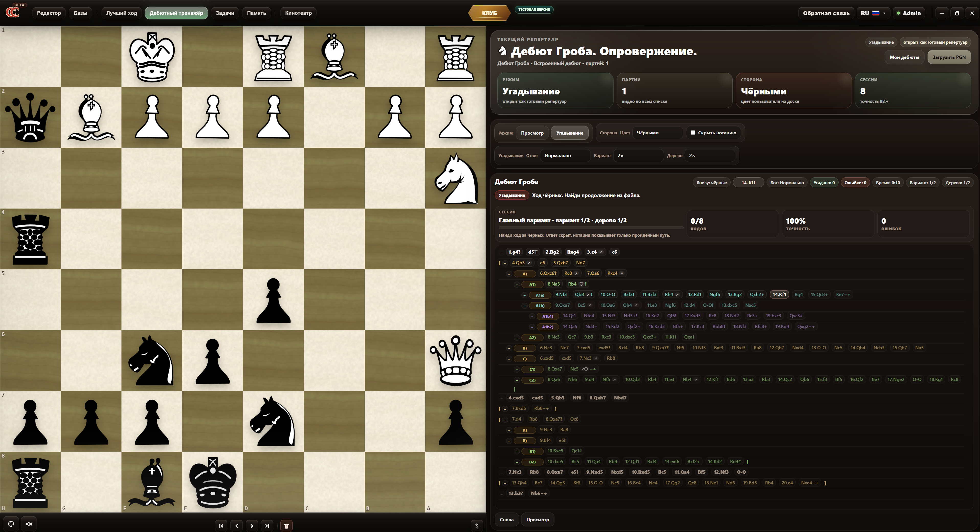Click the Бот: Нормально status chip
The image size is (980, 532).
787,183
